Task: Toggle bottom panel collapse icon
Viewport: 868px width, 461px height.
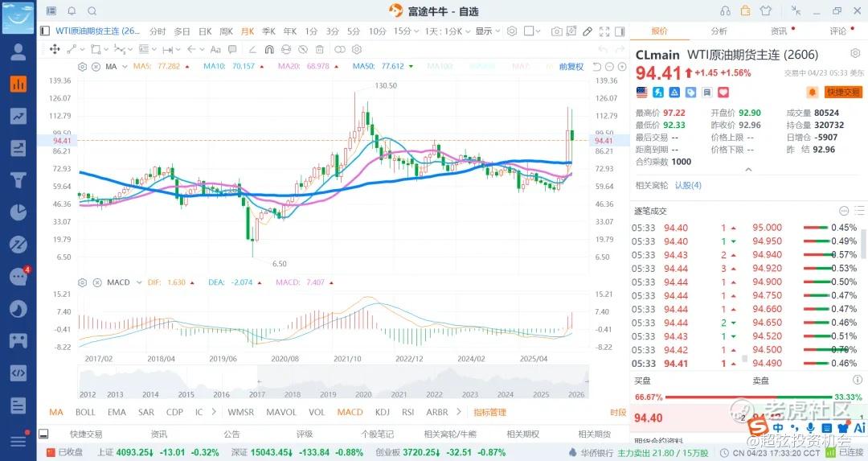Action: coord(43,434)
